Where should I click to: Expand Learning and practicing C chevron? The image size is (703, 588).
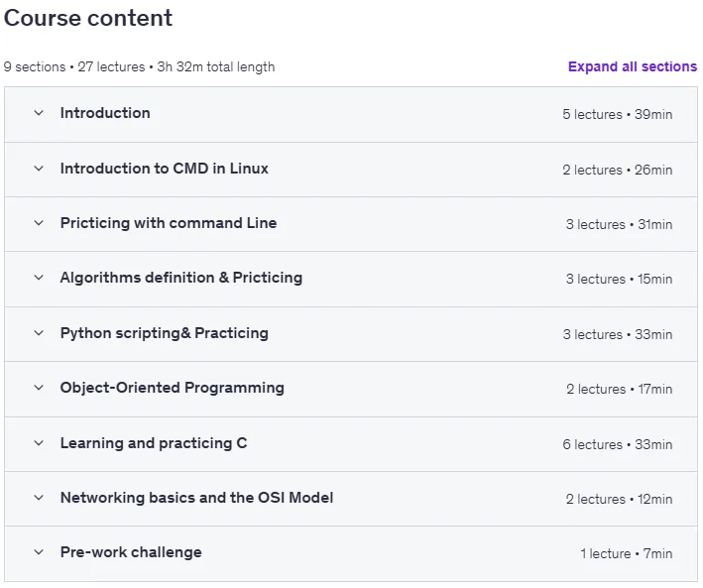39,443
